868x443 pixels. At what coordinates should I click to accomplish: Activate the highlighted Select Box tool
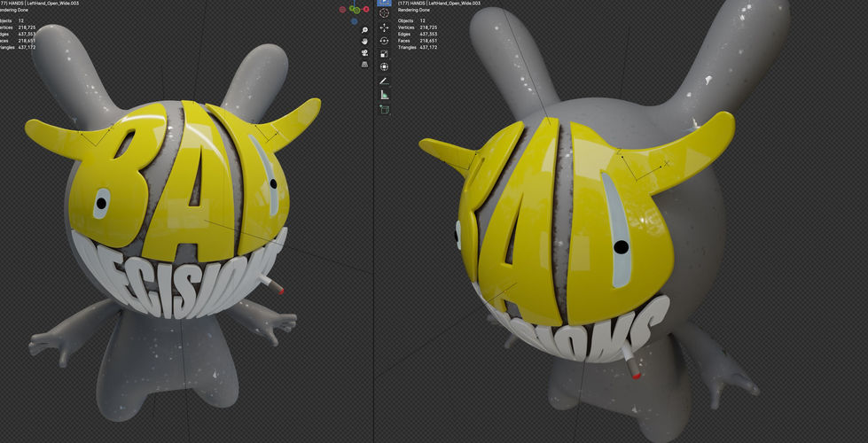384,2
